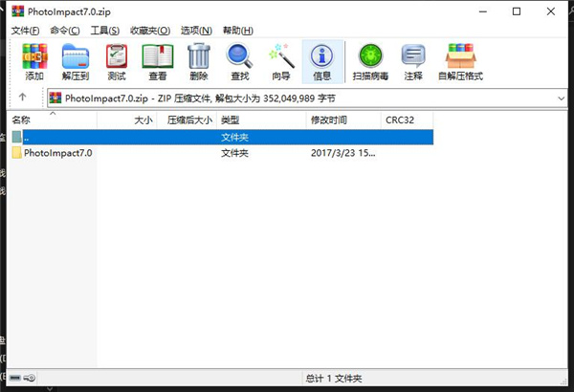Start Virus Scan (扫描病毒) icon
The height and width of the screenshot is (392, 574).
[x=370, y=62]
